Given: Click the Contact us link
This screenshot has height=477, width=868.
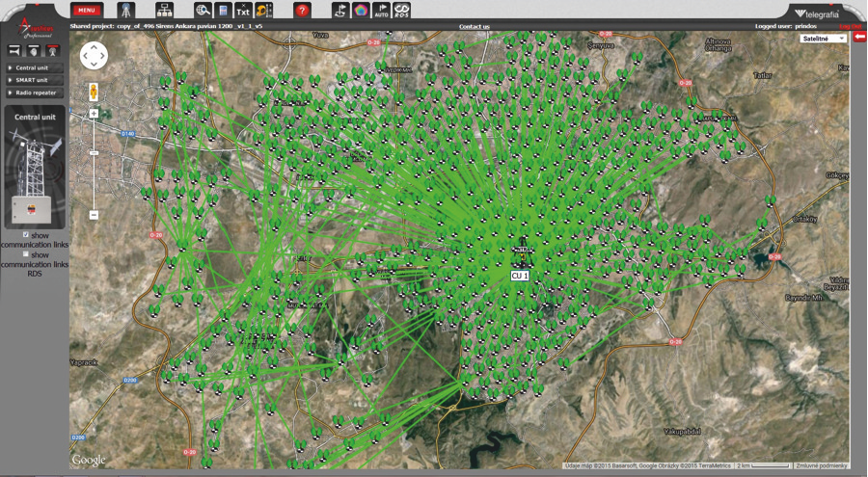Looking at the screenshot, I should [474, 27].
